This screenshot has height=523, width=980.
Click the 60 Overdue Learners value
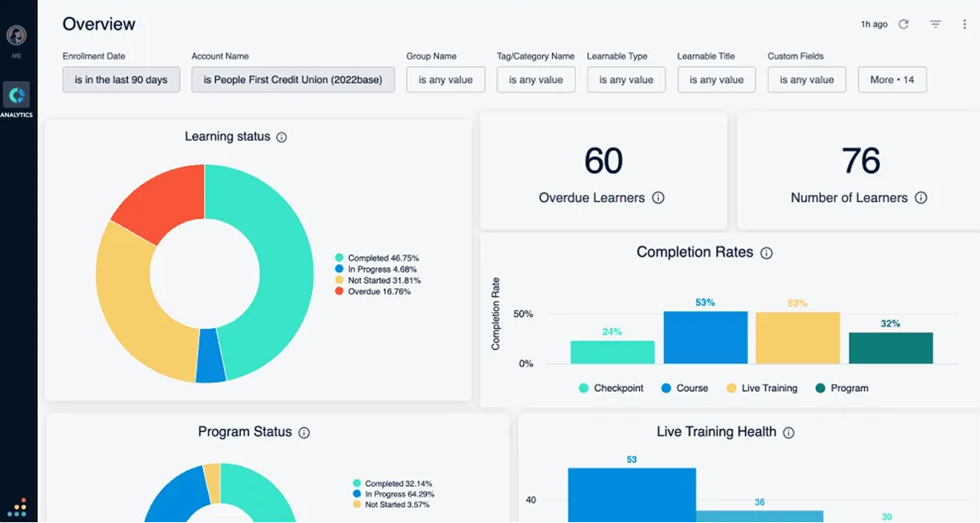[x=604, y=161]
